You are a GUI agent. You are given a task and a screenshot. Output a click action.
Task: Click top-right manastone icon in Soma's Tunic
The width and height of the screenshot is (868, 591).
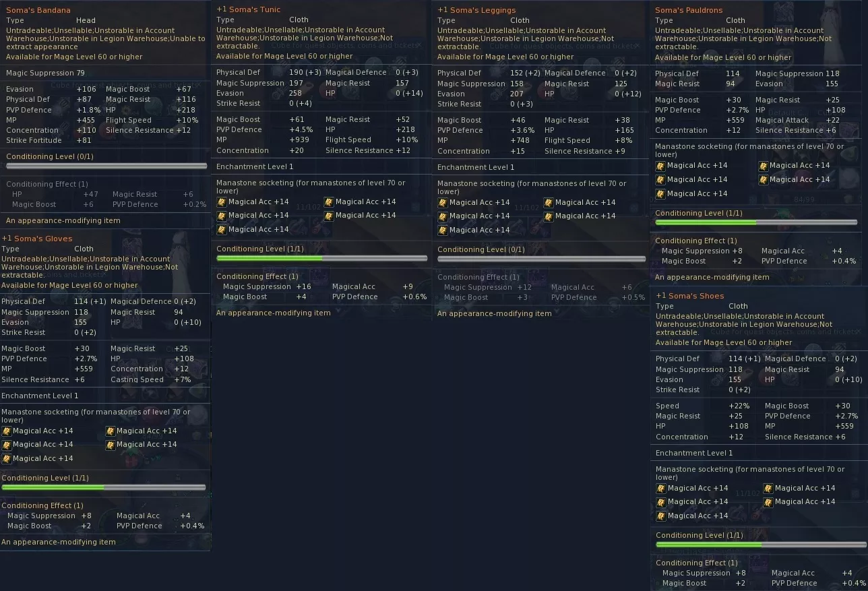pos(329,201)
